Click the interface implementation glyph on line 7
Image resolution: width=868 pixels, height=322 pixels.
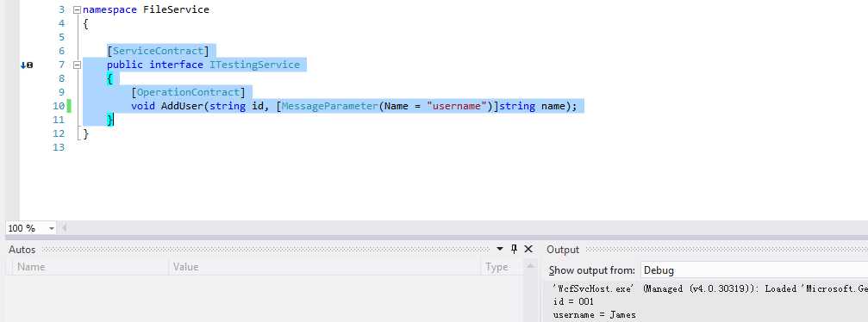(x=27, y=65)
